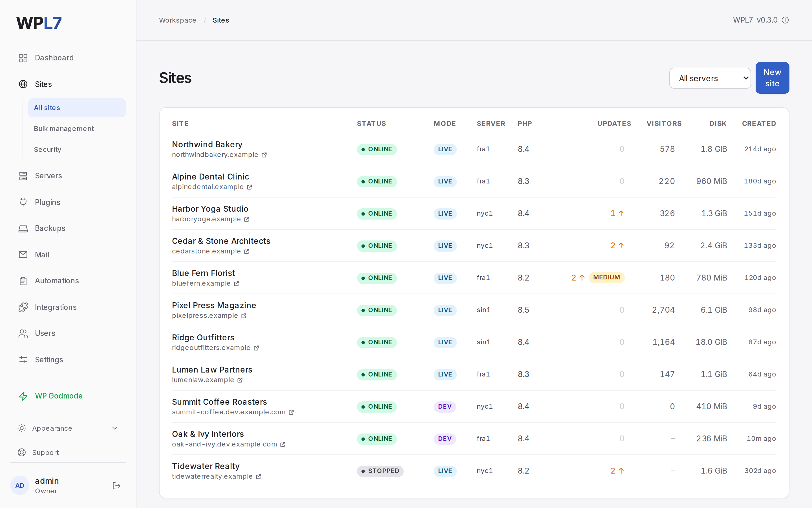Click the Users people icon
The image size is (812, 508).
click(x=23, y=333)
